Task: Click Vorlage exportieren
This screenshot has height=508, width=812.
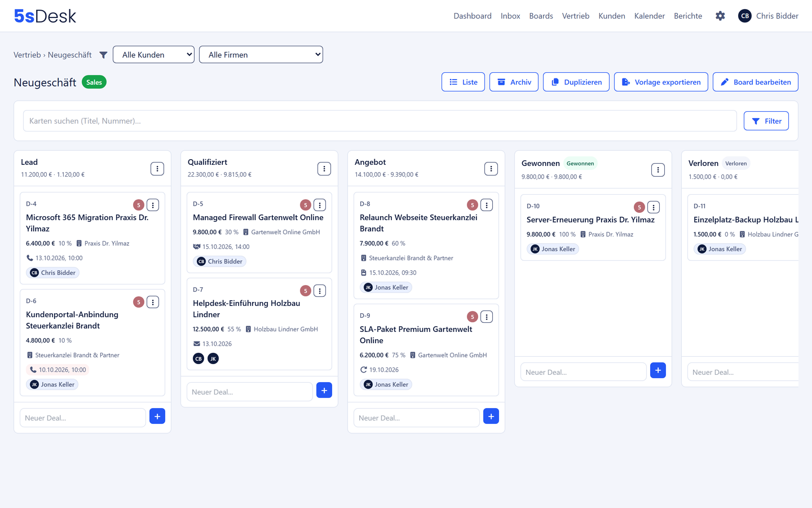Action: click(661, 82)
